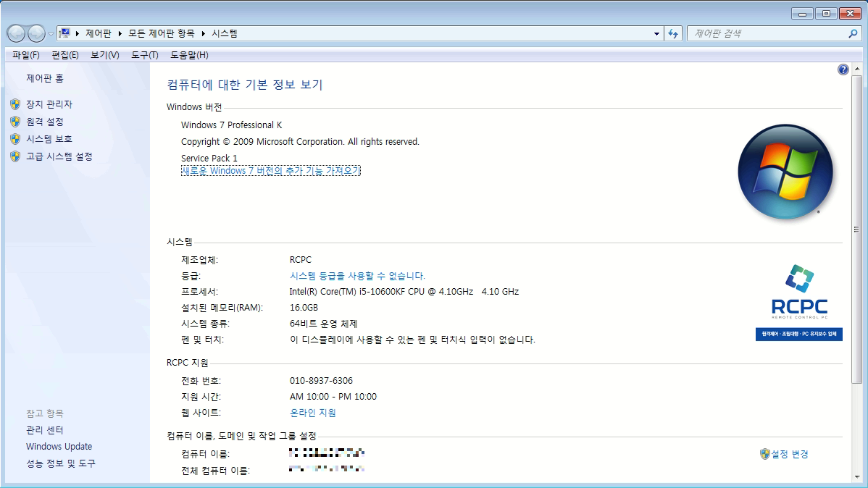Image resolution: width=868 pixels, height=488 pixels.
Task: Click the refresh button next to address bar
Action: coord(672,34)
